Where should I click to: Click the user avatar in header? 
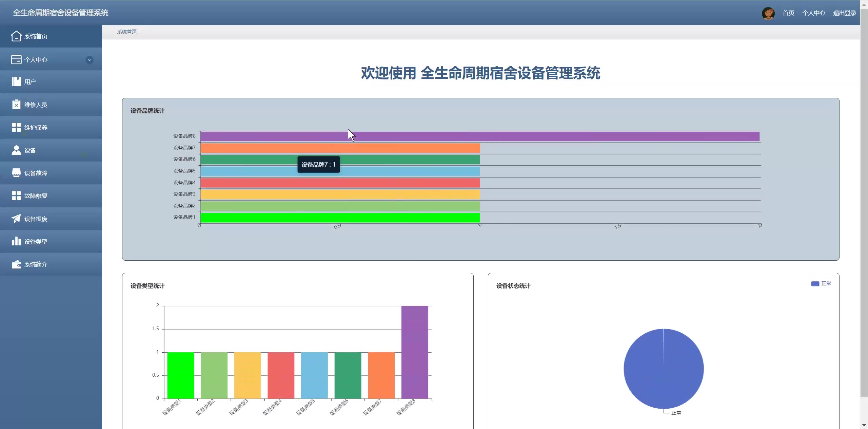point(768,13)
